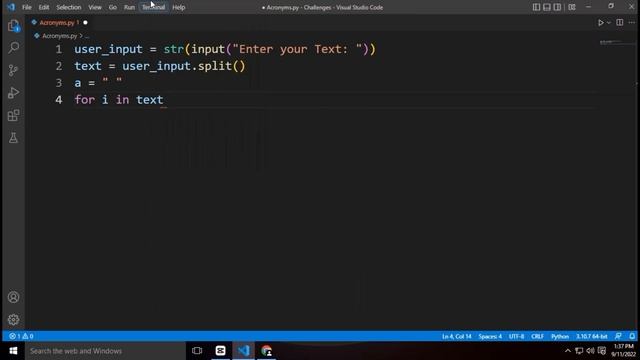Switch to VS Code taskbar icon

click(244, 351)
